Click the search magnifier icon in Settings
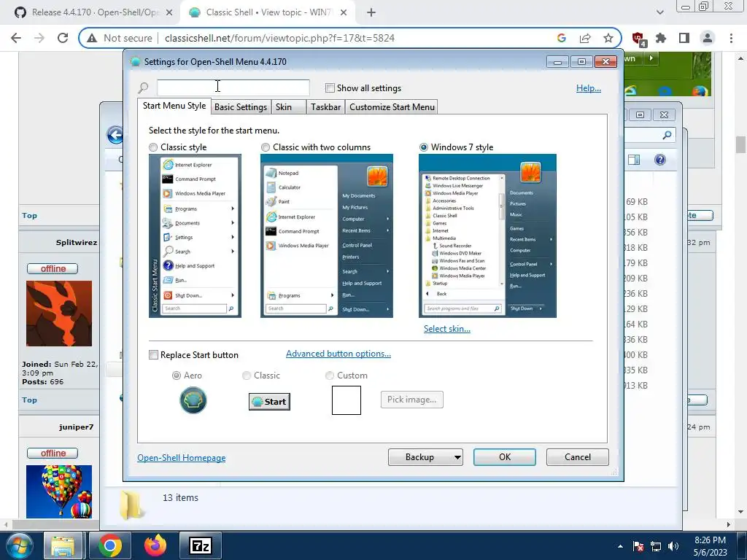This screenshot has height=560, width=747. click(144, 87)
